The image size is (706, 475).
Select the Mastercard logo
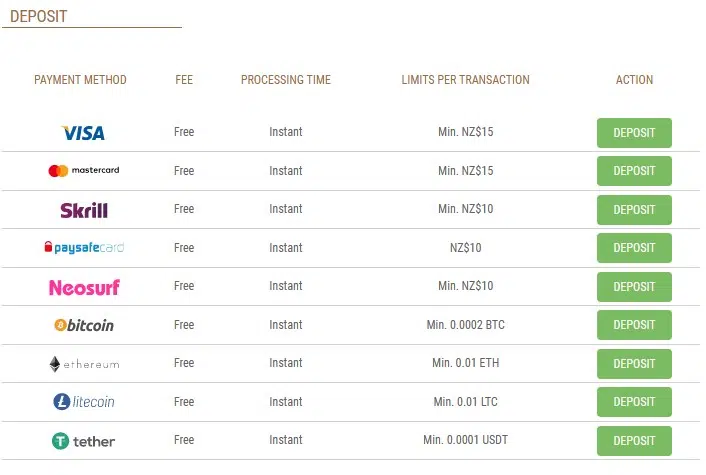pos(84,171)
